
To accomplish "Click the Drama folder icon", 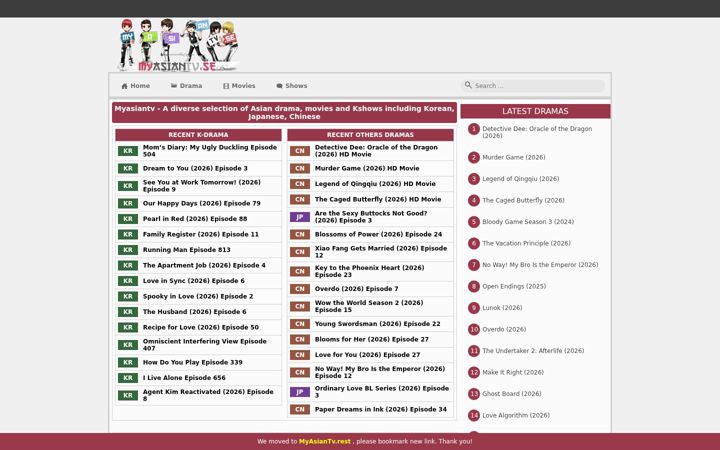I will click(174, 86).
